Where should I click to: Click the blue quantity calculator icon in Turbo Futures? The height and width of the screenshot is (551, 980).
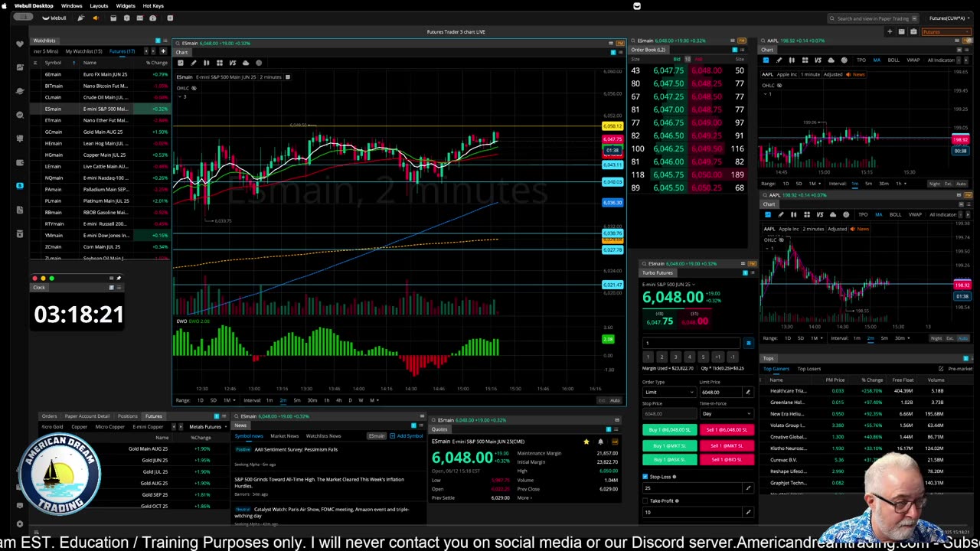point(748,343)
